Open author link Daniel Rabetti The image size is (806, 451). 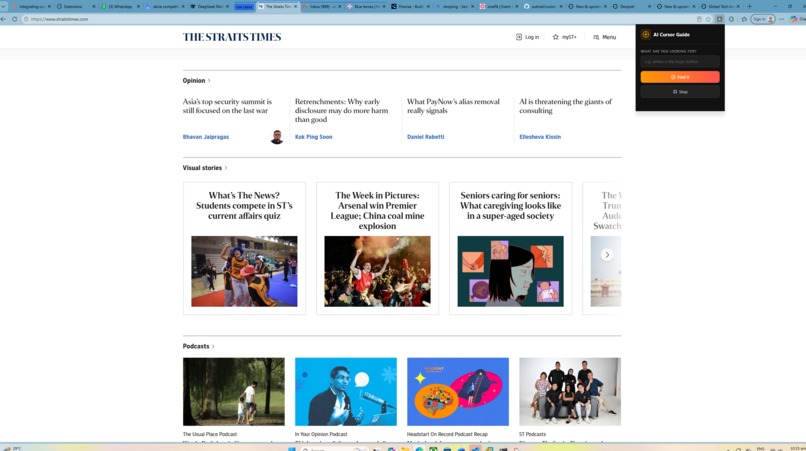click(x=425, y=137)
